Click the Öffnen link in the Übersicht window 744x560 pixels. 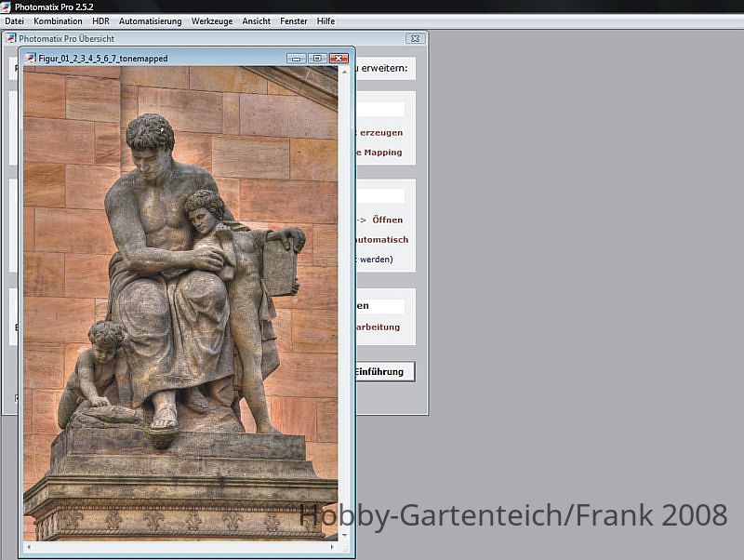(x=387, y=220)
